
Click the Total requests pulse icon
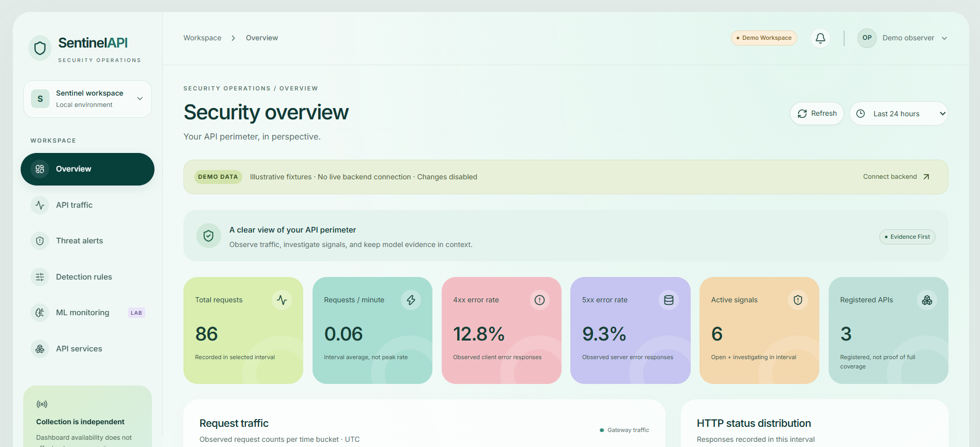coord(282,300)
